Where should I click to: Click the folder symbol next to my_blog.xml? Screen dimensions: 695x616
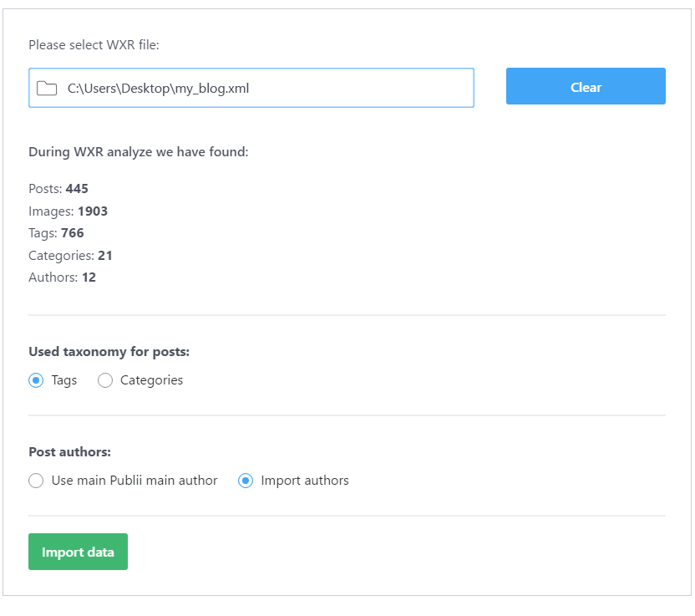click(x=47, y=87)
